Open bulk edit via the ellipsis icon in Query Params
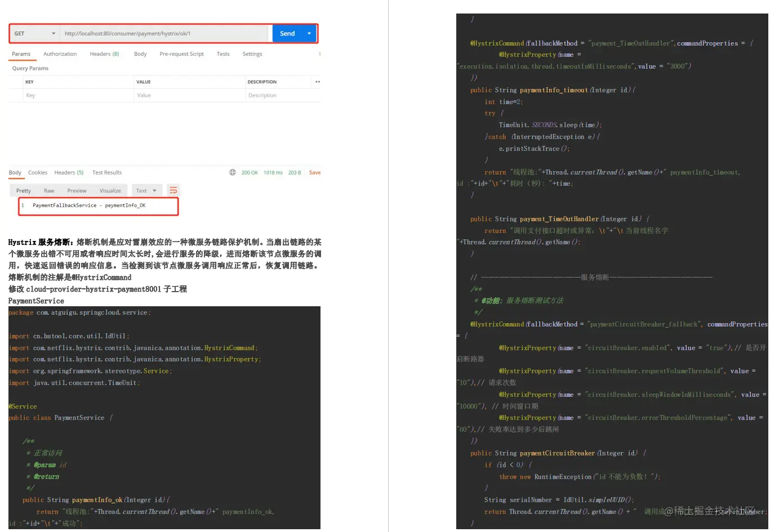 click(316, 81)
